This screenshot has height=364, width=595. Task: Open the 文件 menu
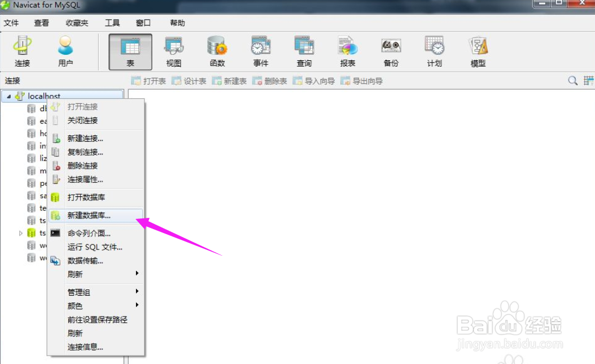pos(11,23)
